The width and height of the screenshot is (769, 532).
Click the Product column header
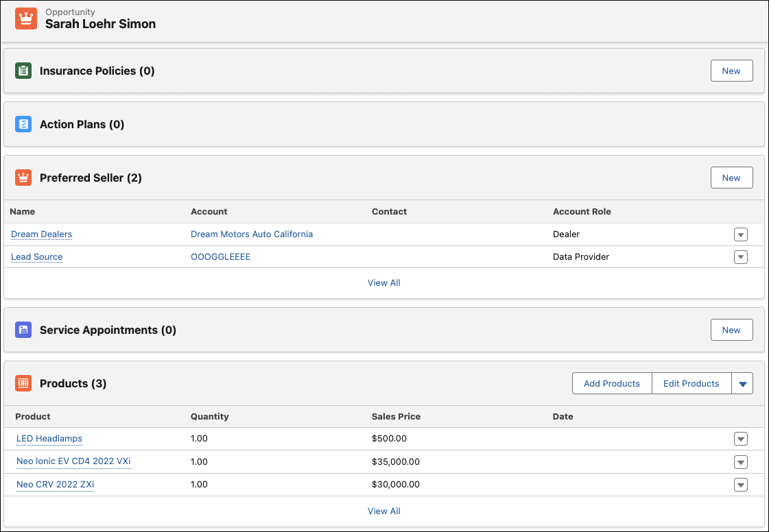click(33, 416)
